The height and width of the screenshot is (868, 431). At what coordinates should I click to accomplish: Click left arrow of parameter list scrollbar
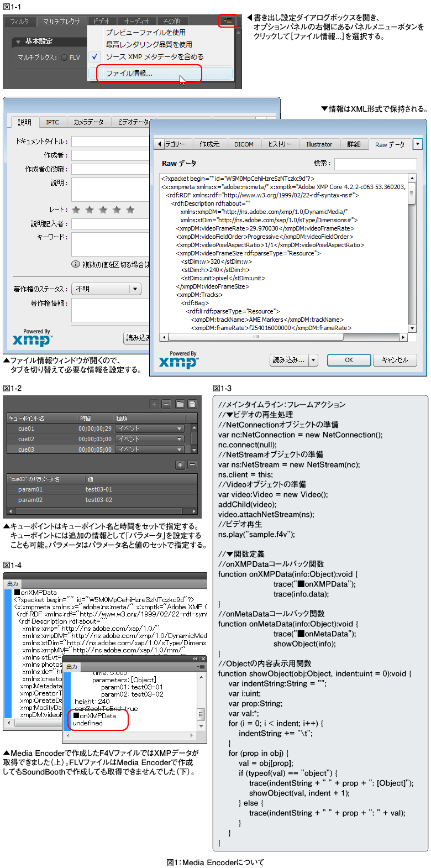10,511
